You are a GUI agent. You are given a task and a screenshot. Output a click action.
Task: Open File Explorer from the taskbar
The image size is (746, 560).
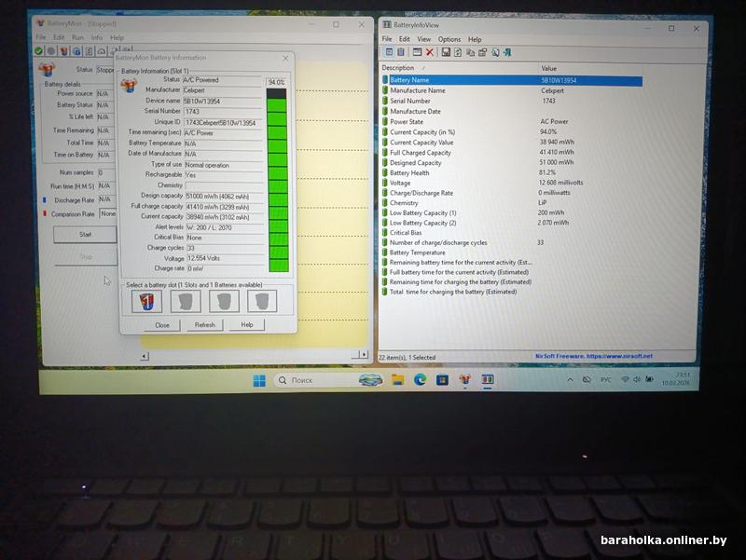tap(398, 380)
